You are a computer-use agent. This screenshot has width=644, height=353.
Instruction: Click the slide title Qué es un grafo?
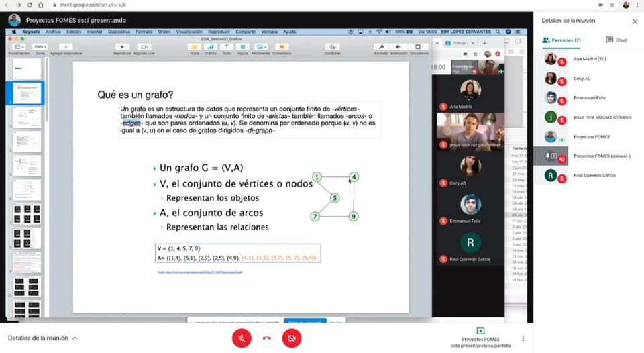pos(135,95)
